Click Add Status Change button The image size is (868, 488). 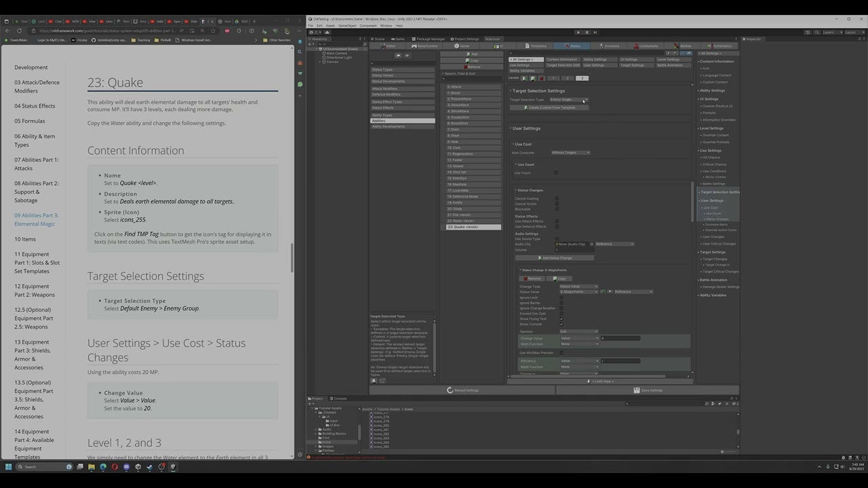click(554, 258)
